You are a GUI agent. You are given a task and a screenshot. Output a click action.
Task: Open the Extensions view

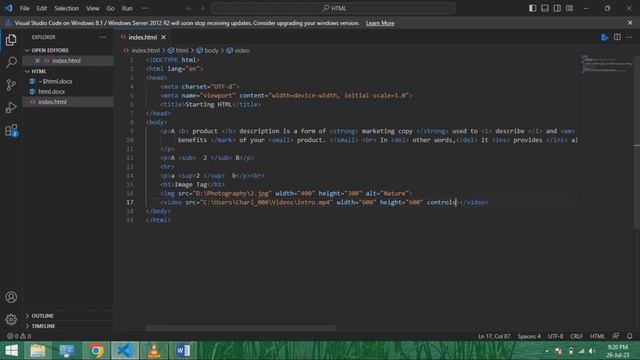[11, 130]
